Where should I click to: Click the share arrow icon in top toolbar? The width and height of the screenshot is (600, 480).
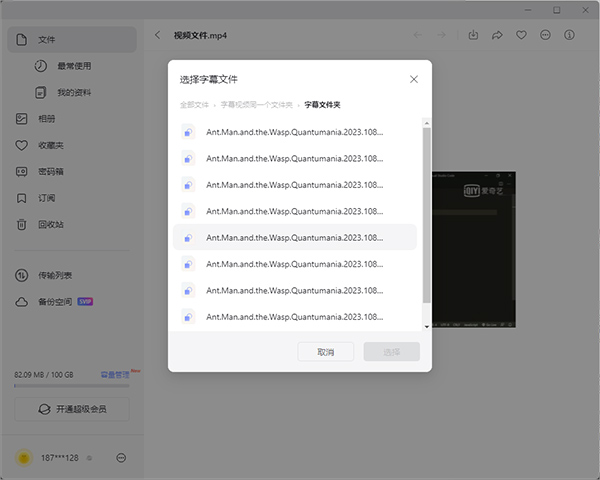[x=497, y=35]
